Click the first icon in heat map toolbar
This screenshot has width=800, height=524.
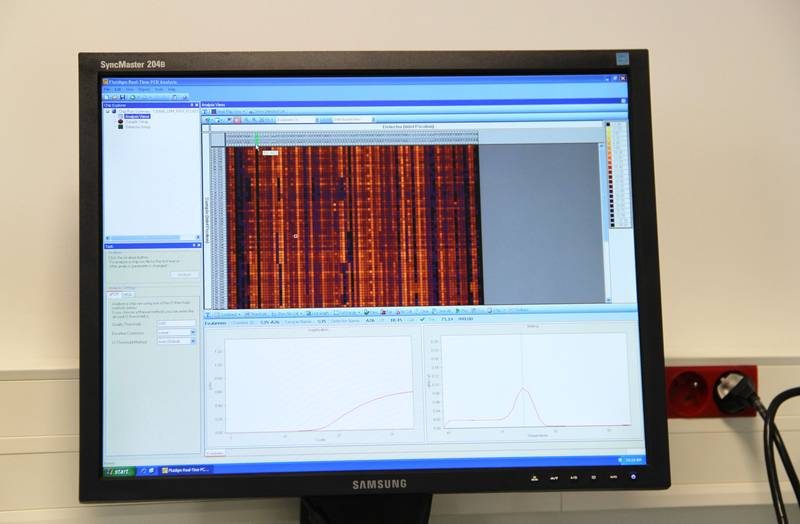tap(207, 120)
